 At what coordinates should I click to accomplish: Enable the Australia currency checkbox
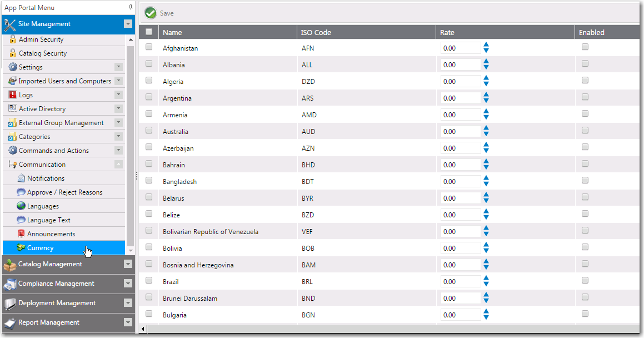[x=585, y=131]
